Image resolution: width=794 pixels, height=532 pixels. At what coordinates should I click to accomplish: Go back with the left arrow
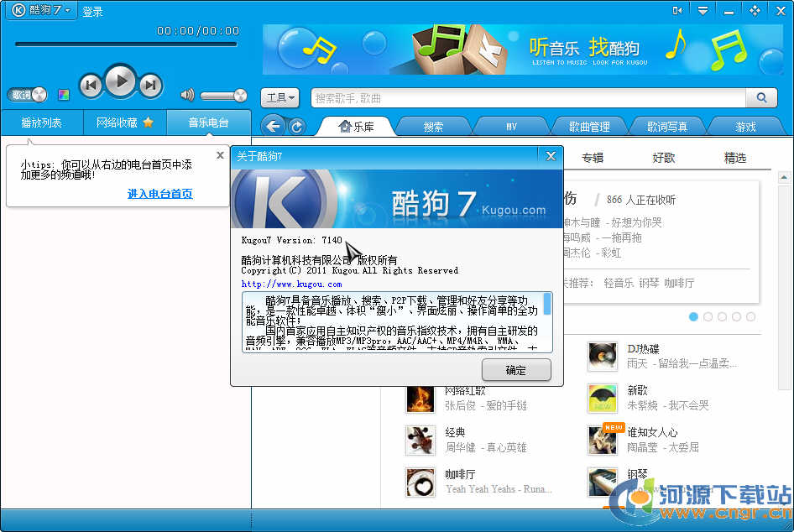click(x=272, y=126)
